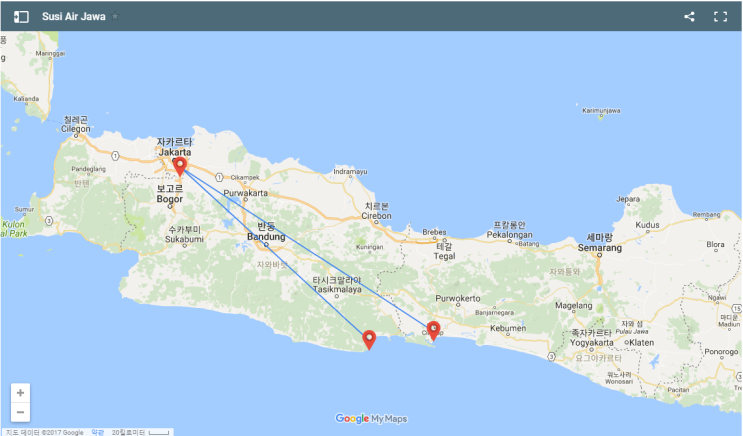743x436 pixels.
Task: Click the Susi Air Jawa title
Action: pos(73,17)
